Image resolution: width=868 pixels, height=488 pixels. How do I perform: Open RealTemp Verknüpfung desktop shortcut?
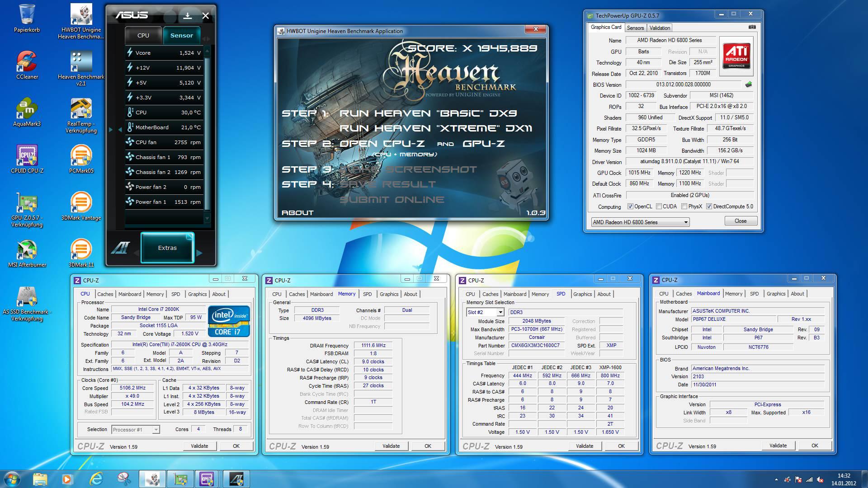click(x=81, y=115)
